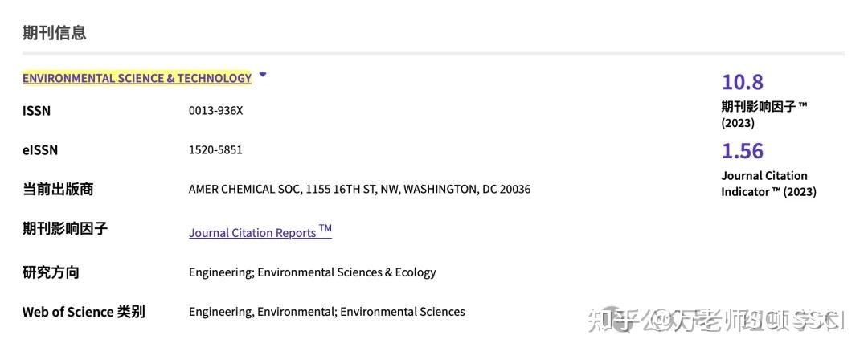Click the 1.56 citation indicator value
The height and width of the screenshot is (356, 868).
click(742, 151)
